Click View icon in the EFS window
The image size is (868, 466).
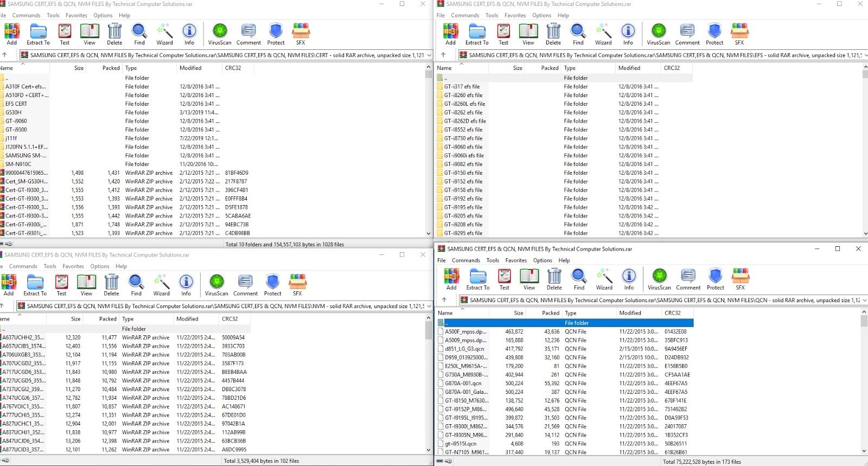coord(528,34)
